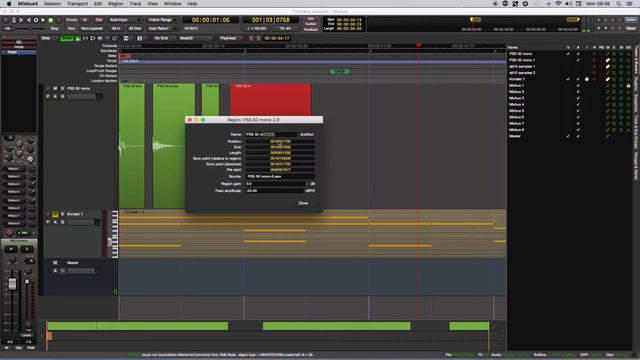Switch to the Mixer window button
Image resolution: width=640 pixels, height=360 pixels.
631,28
